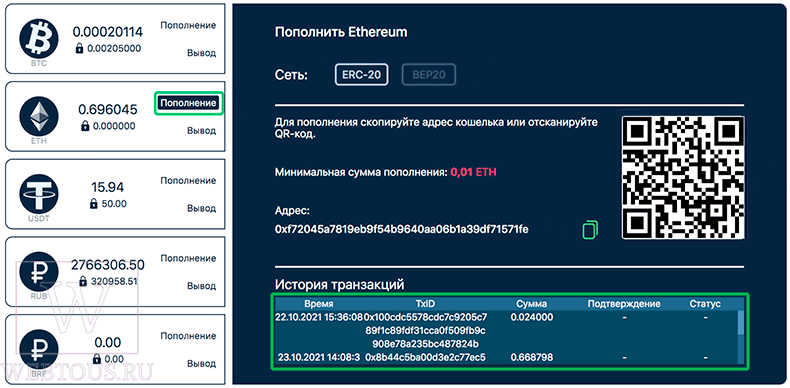Click the История транзакций heading

(340, 285)
